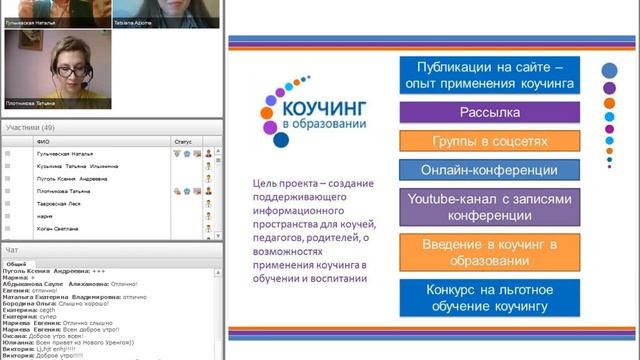Select participant name Плотникова Татьяна

pos(63,191)
